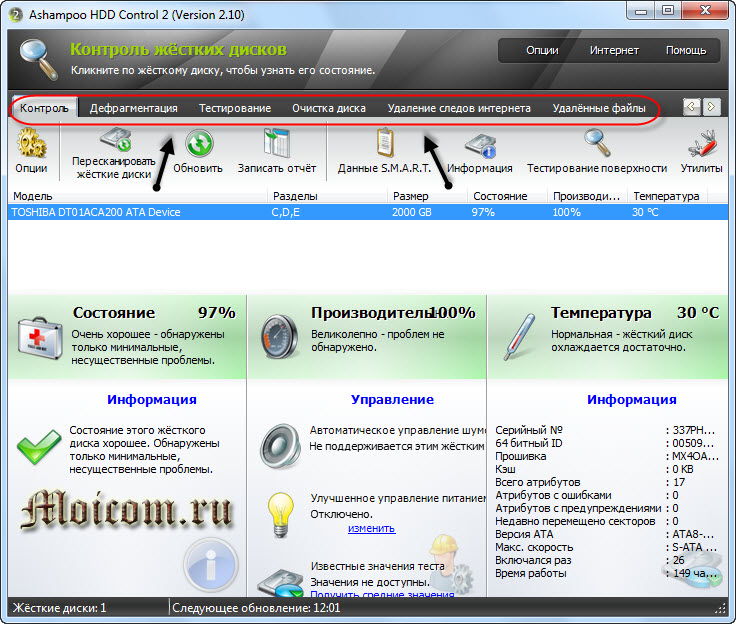Click Жёсткие диски: 1 in status bar
The image size is (736, 624).
point(59,608)
